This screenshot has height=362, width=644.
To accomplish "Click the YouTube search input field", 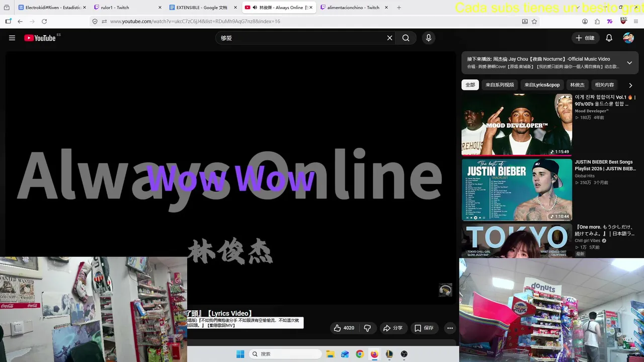I will (301, 38).
